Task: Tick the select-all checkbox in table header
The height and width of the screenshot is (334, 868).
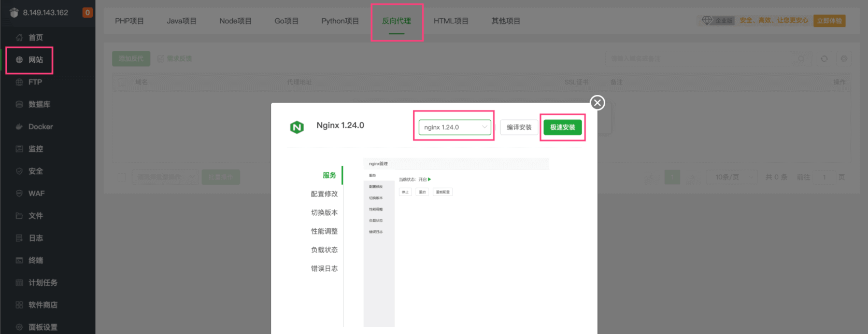Action: coord(121,82)
